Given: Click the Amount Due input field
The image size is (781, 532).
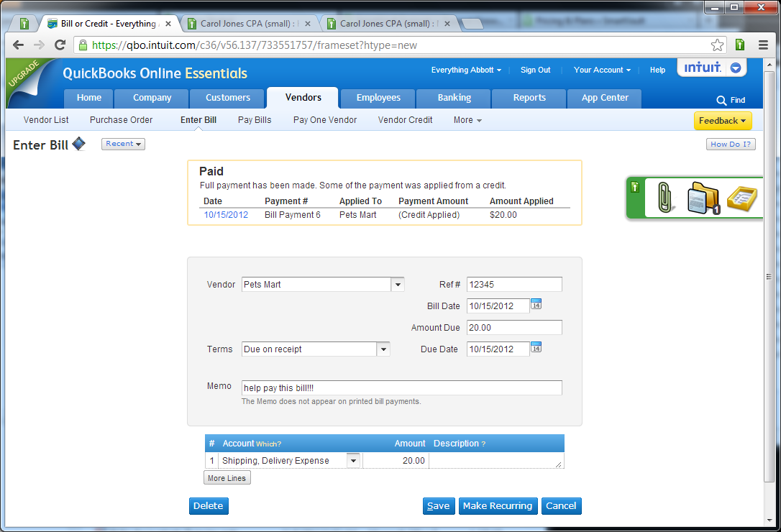Looking at the screenshot, I should tap(514, 328).
